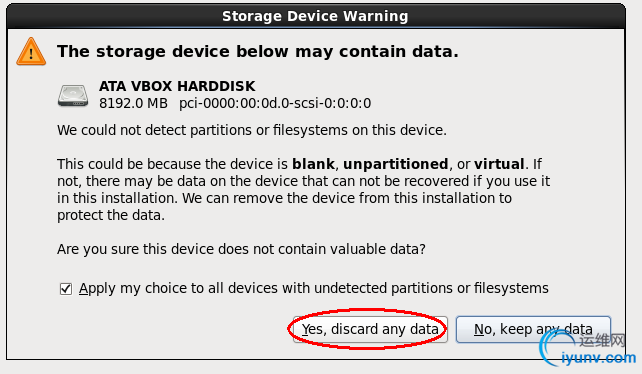Choose 'Yes, discard any data'
Viewport: 642px width, 374px height.
(x=370, y=329)
